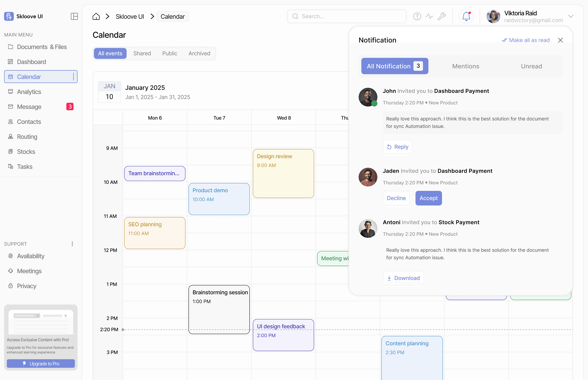The height and width of the screenshot is (380, 588).
Task: Select the Public filter tab
Action: pos(170,53)
